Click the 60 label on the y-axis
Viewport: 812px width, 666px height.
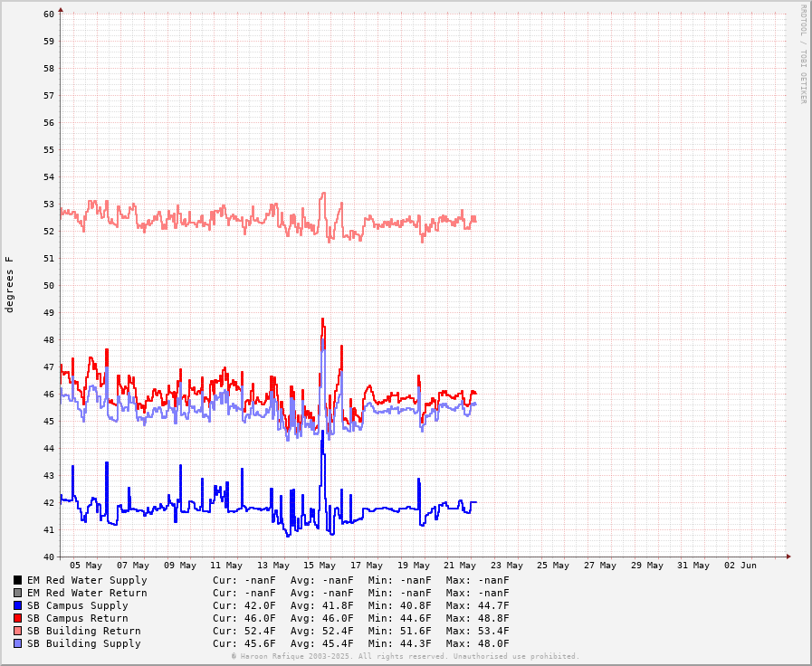(49, 14)
